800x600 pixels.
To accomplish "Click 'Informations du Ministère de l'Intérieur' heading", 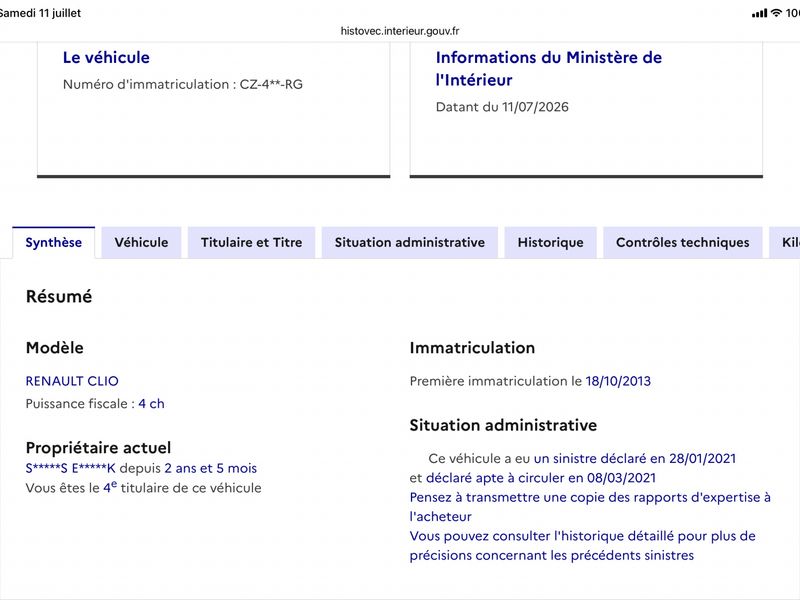I will pyautogui.click(x=548, y=68).
